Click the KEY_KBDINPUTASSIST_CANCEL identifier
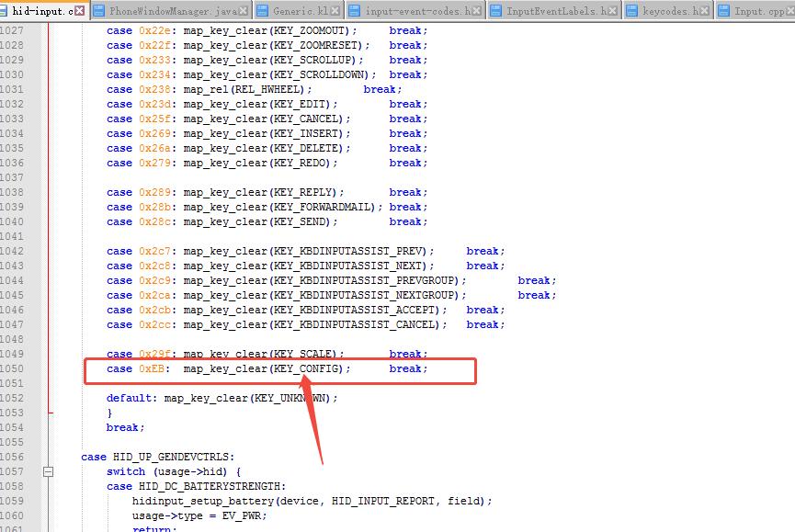The width and height of the screenshot is (795, 532). [354, 324]
